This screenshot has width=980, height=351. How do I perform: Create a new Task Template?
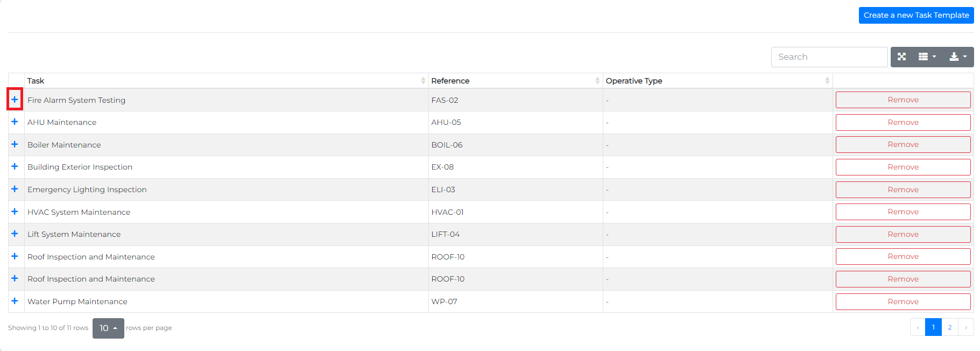[915, 15]
